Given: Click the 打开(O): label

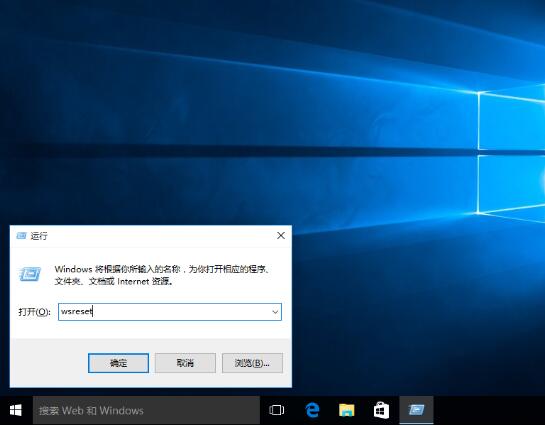Looking at the screenshot, I should [34, 312].
